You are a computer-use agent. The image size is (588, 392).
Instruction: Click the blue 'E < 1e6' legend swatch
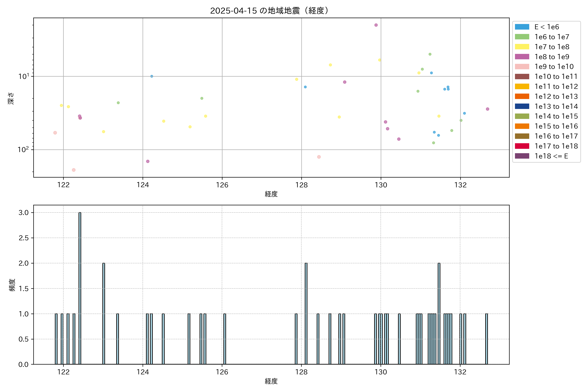click(522, 27)
